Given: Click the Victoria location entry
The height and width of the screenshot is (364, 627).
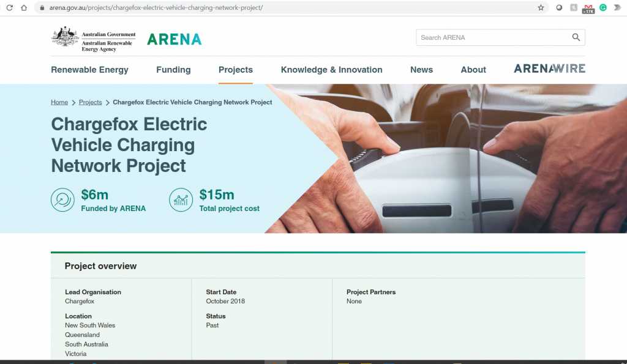Looking at the screenshot, I should 75,354.
